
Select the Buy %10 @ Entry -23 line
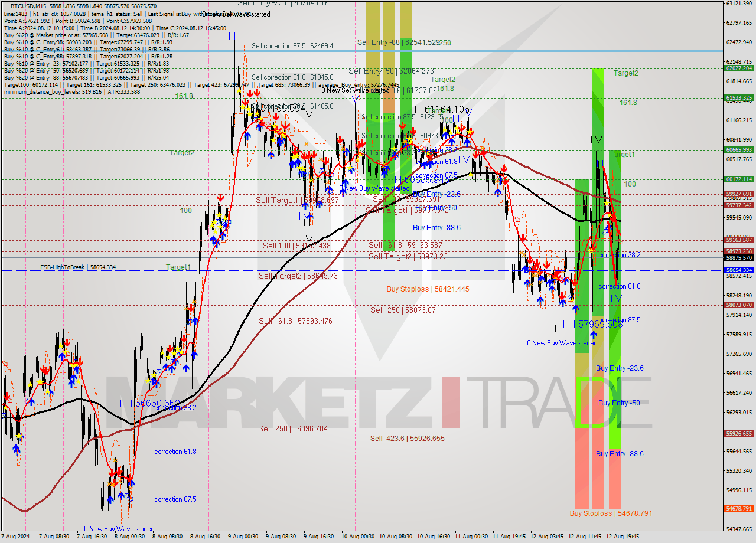pos(86,64)
